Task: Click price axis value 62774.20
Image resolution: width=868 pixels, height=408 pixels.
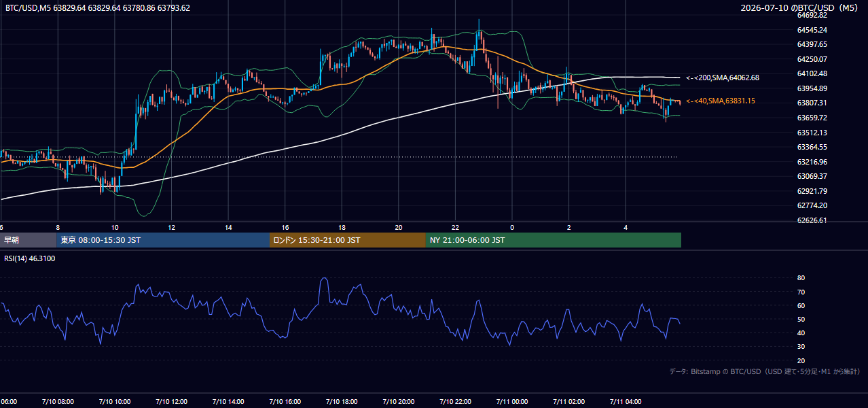Action: pos(812,205)
